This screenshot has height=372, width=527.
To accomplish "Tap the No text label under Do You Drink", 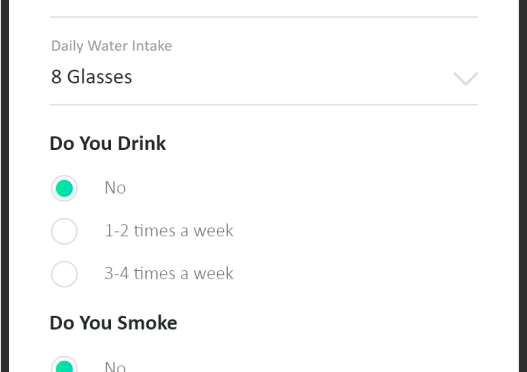I will pos(115,188).
